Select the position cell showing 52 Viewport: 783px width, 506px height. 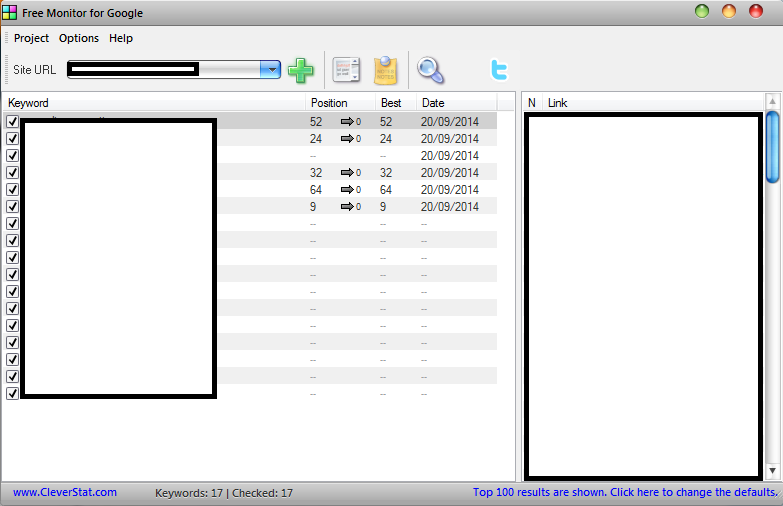pos(316,121)
